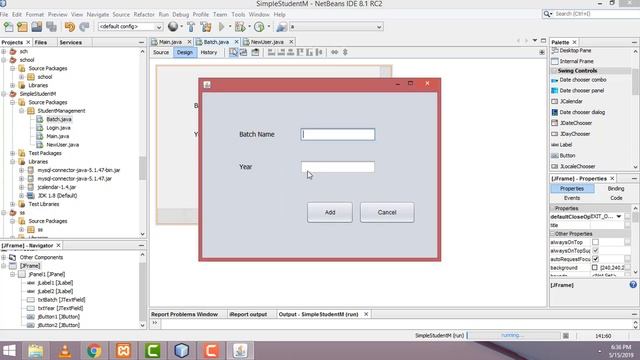Viewport: 640px width, 360px height.
Task: Expand Other Components in Navigator
Action: [4, 257]
